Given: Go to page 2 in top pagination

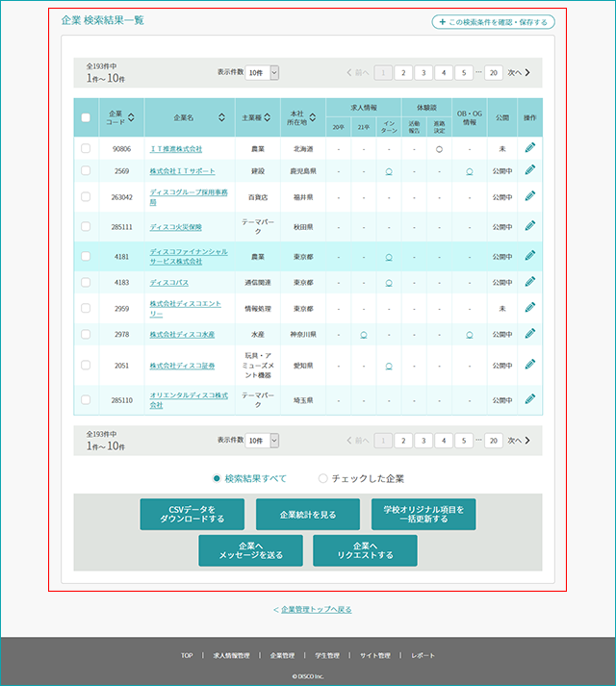Looking at the screenshot, I should 403,72.
